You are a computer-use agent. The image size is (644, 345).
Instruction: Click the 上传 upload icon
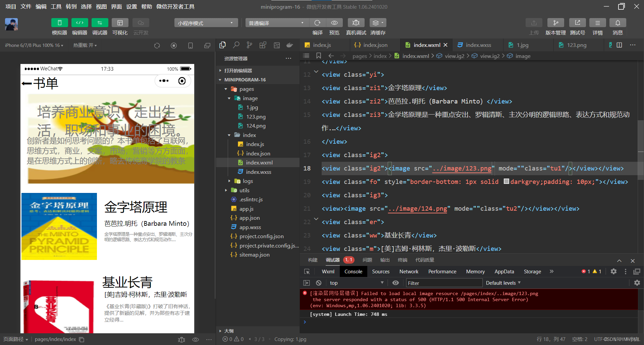(534, 22)
